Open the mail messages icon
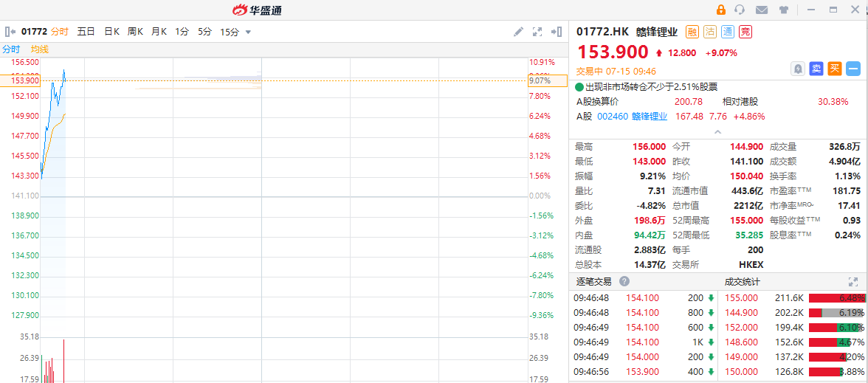The image size is (868, 383). [762, 10]
